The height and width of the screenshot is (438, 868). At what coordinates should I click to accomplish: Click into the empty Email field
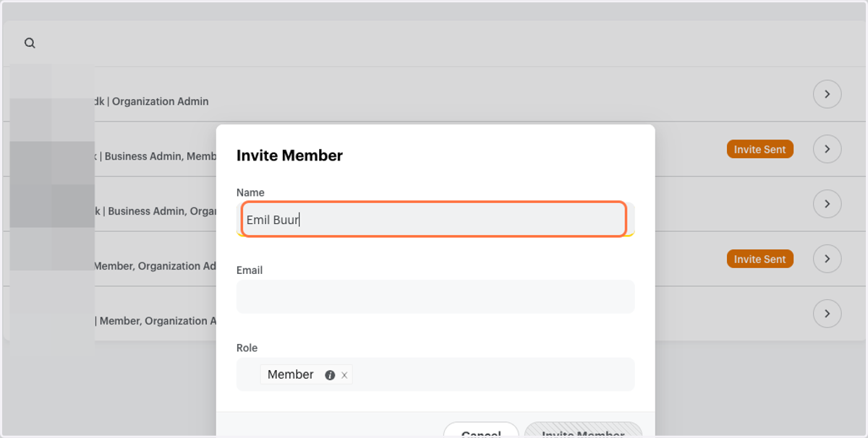click(435, 296)
